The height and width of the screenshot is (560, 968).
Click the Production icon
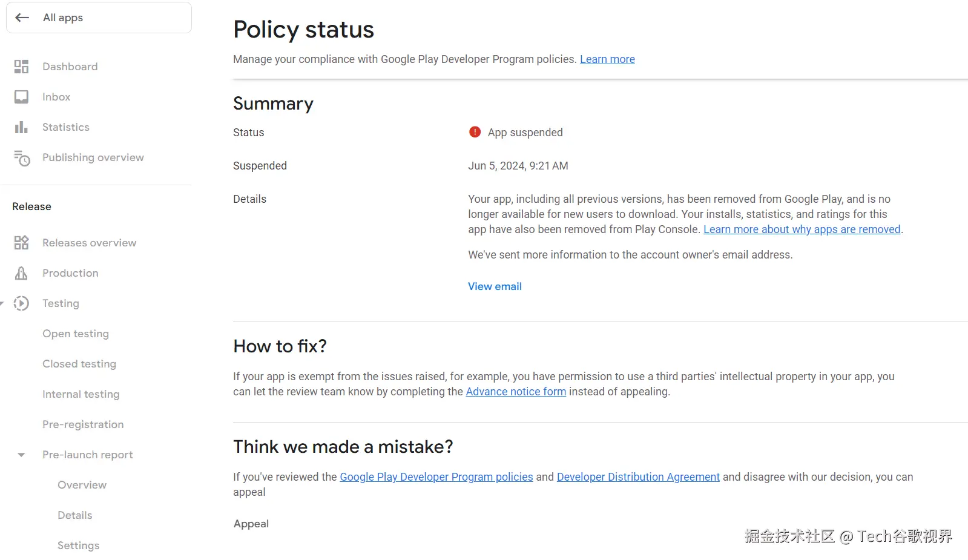click(21, 273)
